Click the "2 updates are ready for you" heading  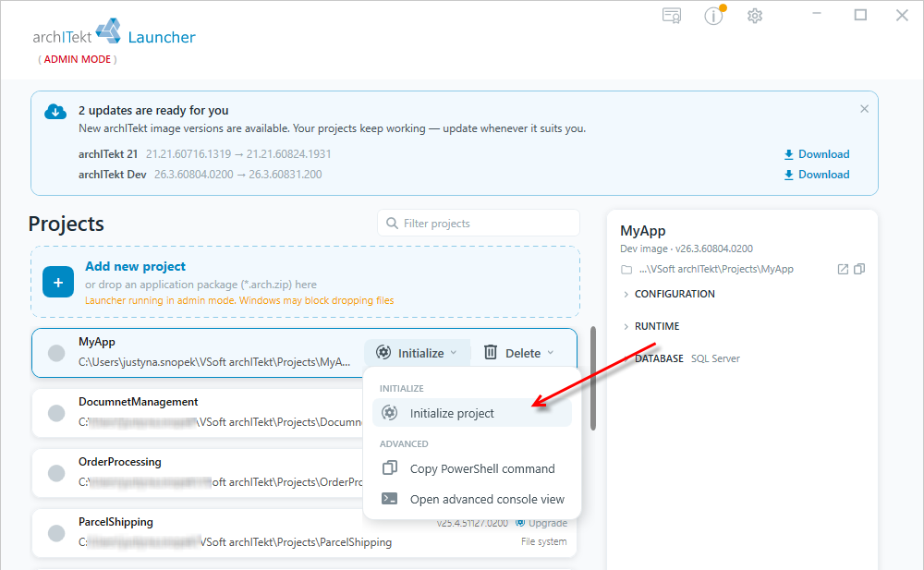153,111
